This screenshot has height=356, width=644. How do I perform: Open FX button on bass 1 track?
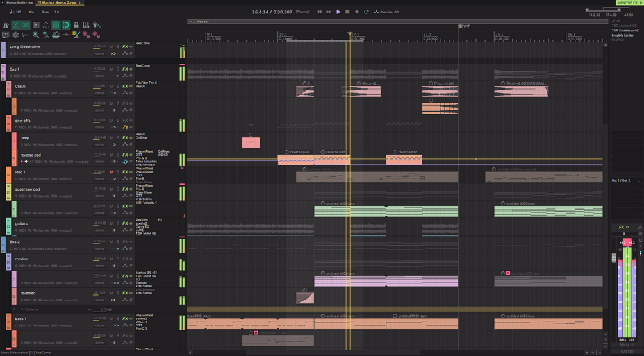pos(125,319)
